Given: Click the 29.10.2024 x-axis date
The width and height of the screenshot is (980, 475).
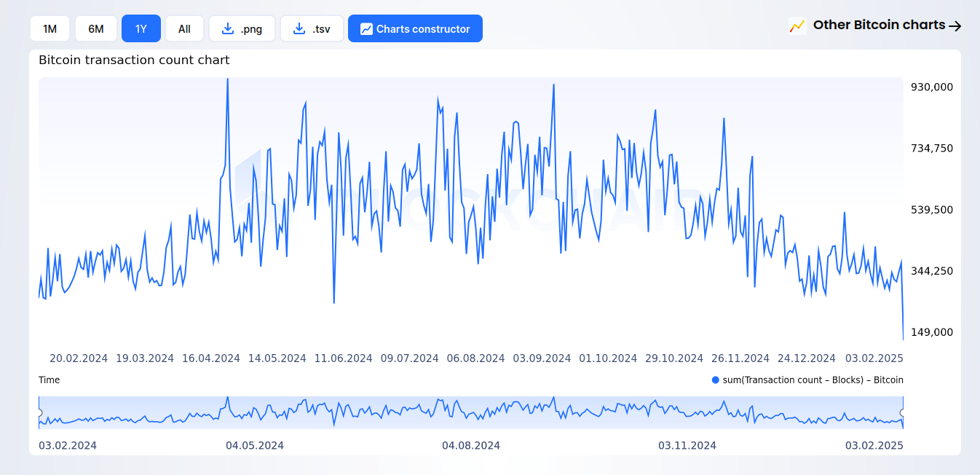Looking at the screenshot, I should (674, 358).
